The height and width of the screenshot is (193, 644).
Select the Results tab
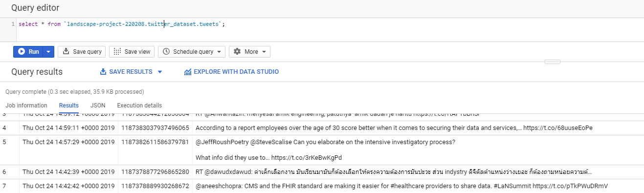tap(69, 106)
